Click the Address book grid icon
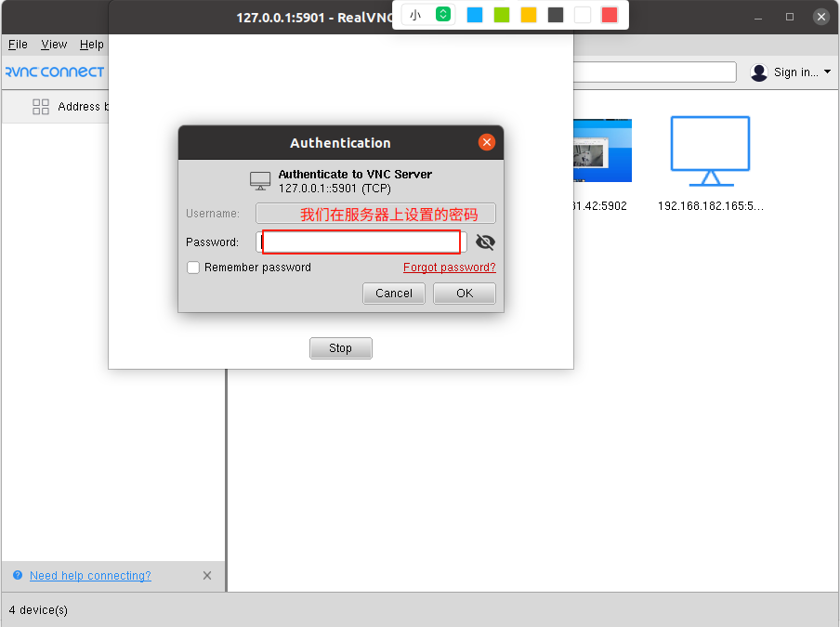This screenshot has height=627, width=840. pyautogui.click(x=40, y=106)
